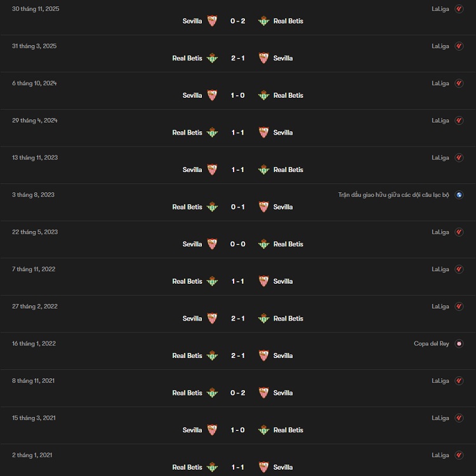Select the Copa del Rey competition label
This screenshot has width=476, height=476.
pos(432,343)
